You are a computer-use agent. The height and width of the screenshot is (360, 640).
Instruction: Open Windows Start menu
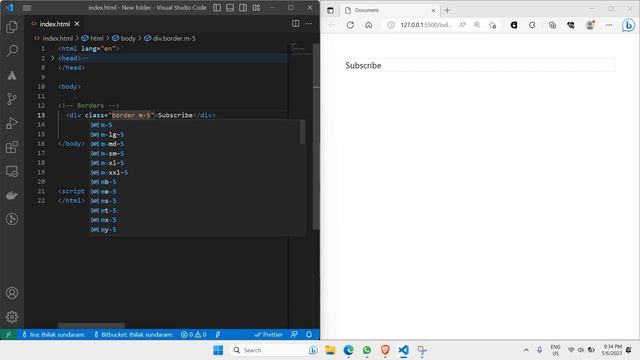[218, 350]
